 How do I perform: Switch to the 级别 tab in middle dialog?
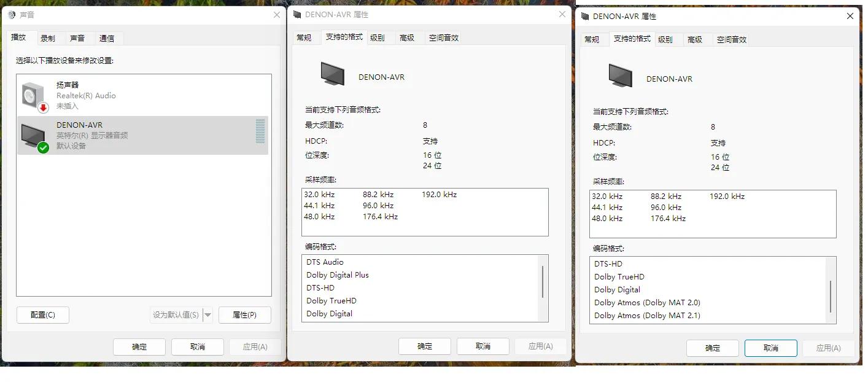(x=379, y=37)
